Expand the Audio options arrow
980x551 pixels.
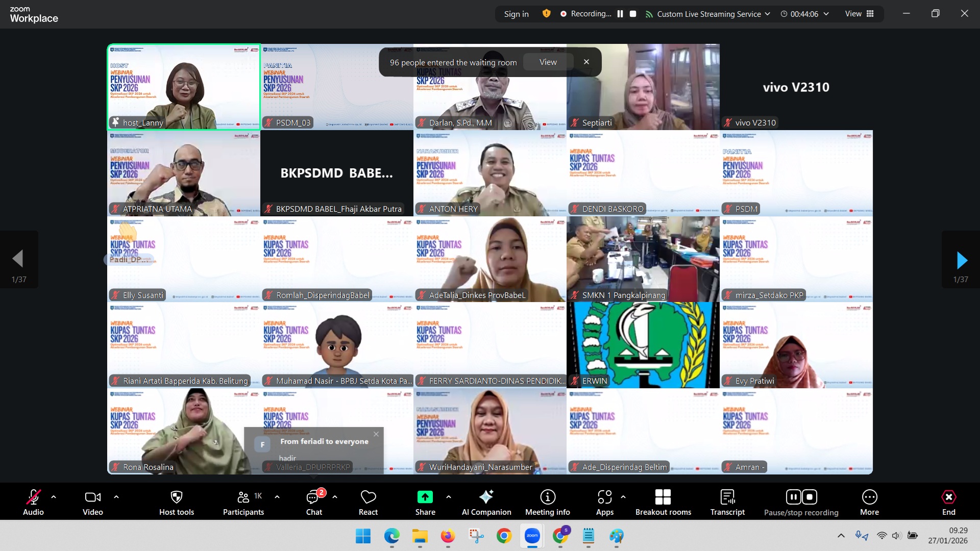[x=54, y=496]
